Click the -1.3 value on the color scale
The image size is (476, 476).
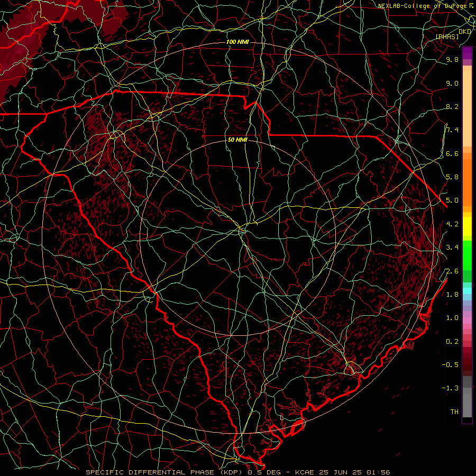click(450, 388)
